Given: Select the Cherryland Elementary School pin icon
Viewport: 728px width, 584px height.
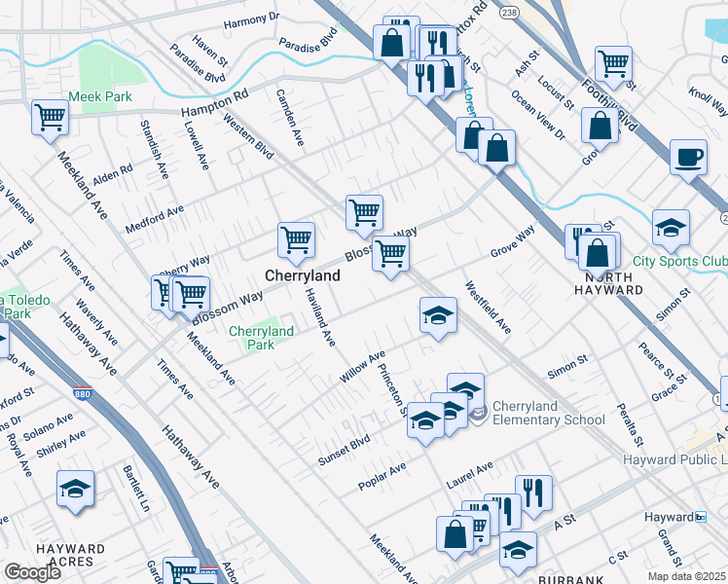Looking at the screenshot, I should coord(479,414).
